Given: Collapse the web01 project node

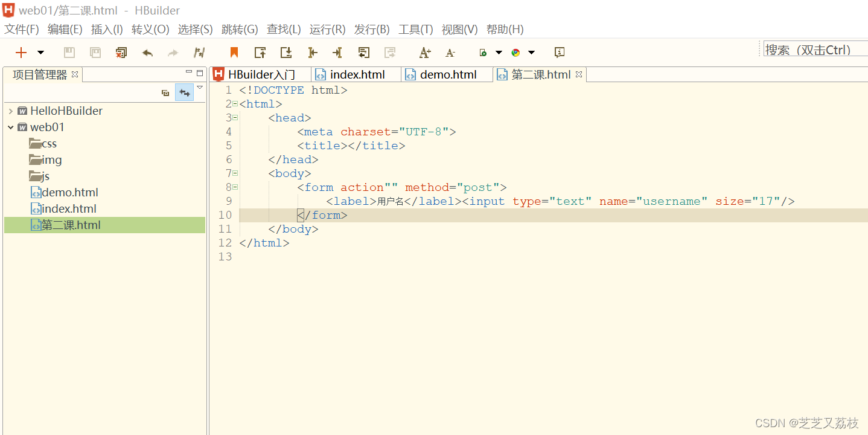Looking at the screenshot, I should (11, 127).
